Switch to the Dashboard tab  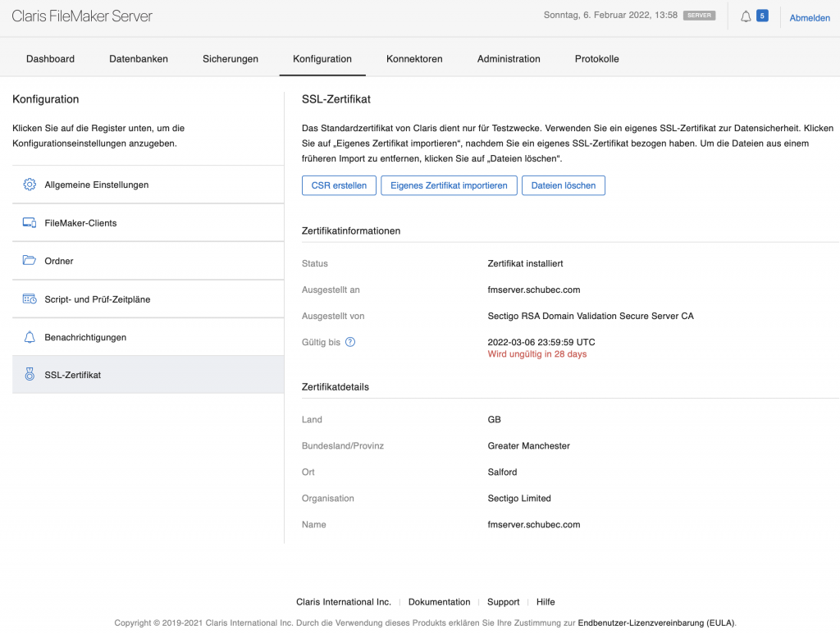[50, 59]
